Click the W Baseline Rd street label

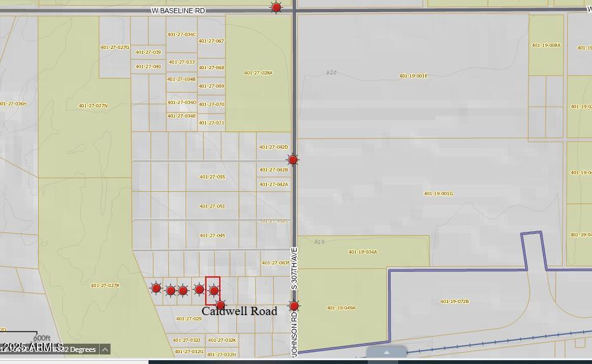click(x=178, y=11)
